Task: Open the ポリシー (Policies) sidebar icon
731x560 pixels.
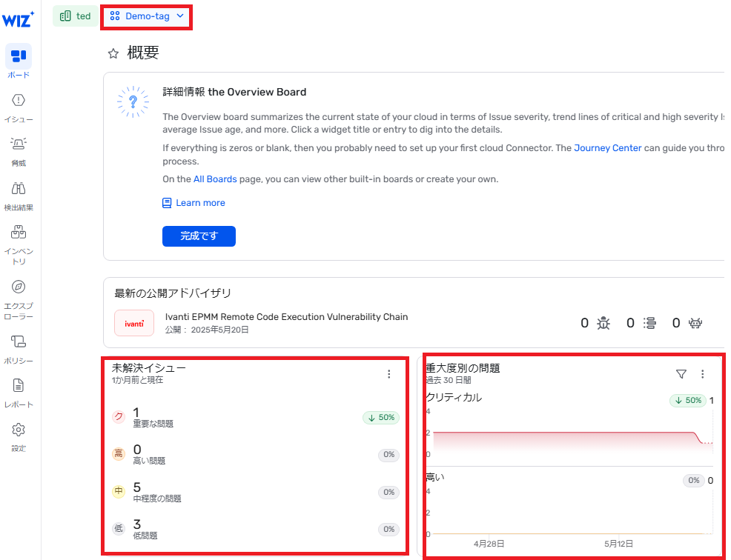Action: point(19,341)
